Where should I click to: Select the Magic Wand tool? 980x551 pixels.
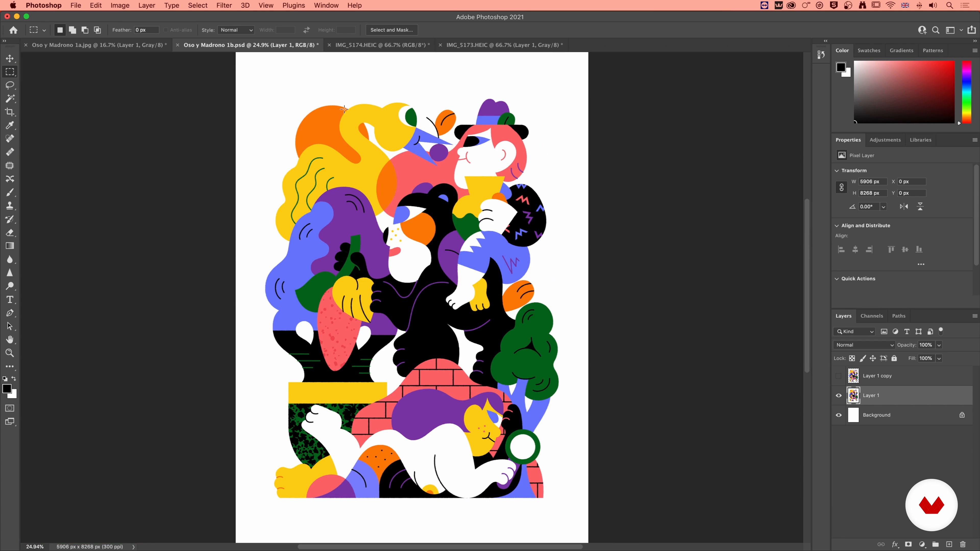(10, 98)
